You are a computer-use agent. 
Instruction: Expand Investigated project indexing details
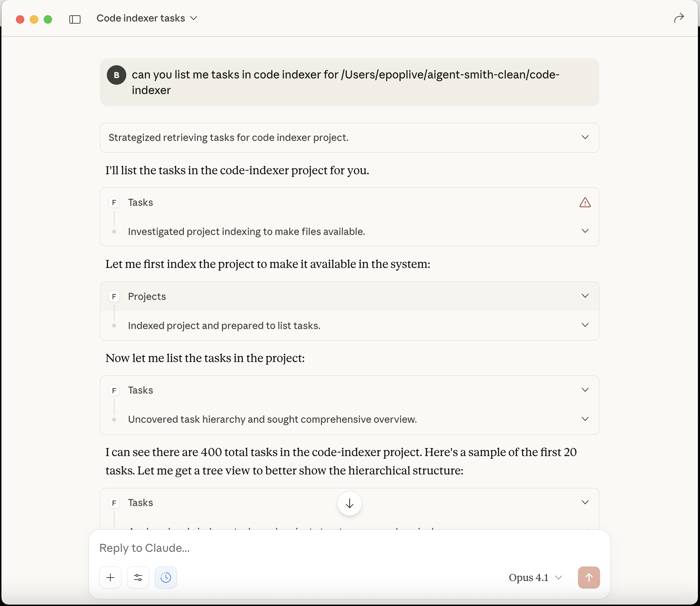[585, 231]
